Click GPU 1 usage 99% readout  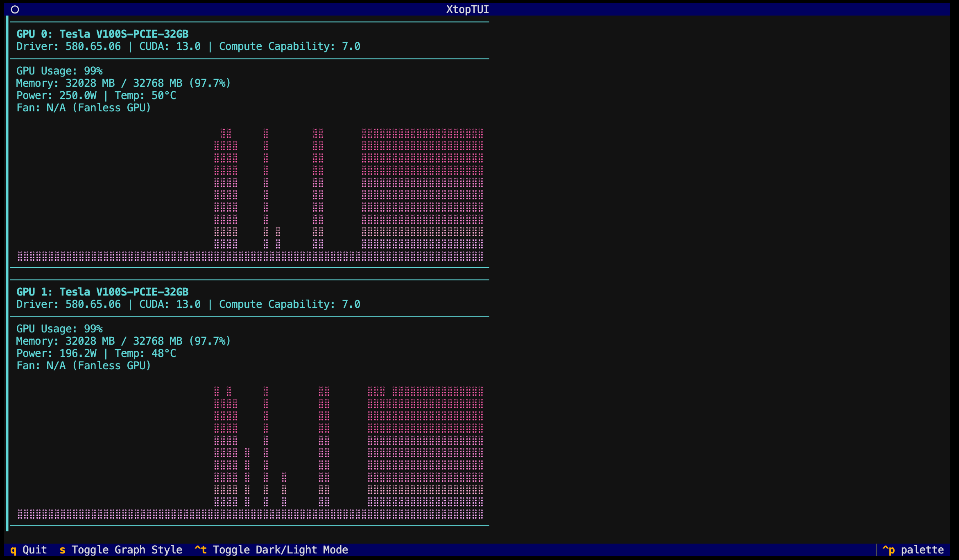click(59, 329)
